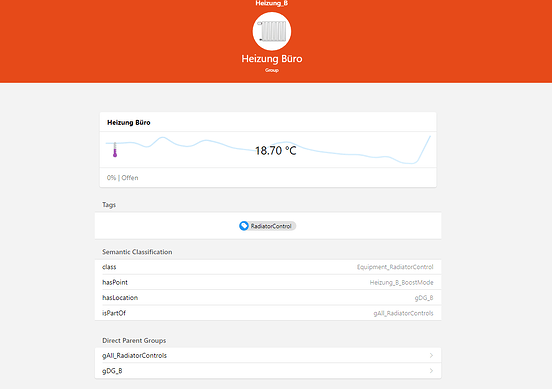Open the gAll_RadiatorControls parent group
Viewport: 552px width, 389px height.
[268, 356]
